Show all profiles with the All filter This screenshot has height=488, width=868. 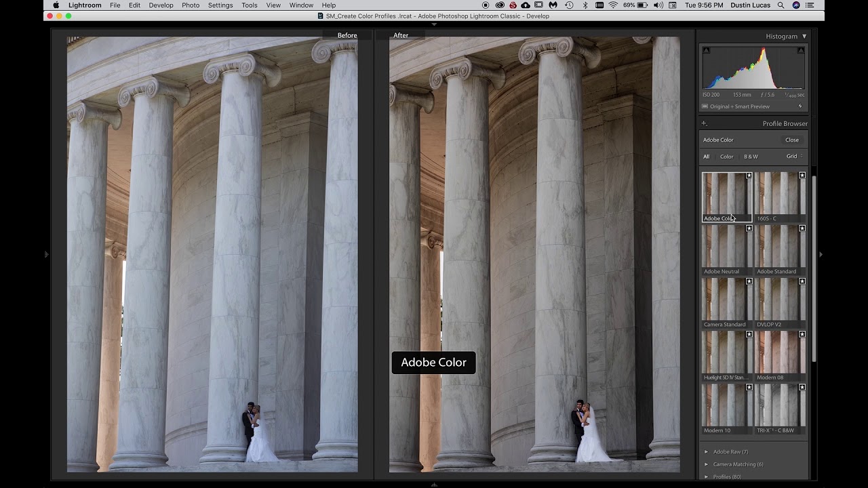[x=706, y=157]
